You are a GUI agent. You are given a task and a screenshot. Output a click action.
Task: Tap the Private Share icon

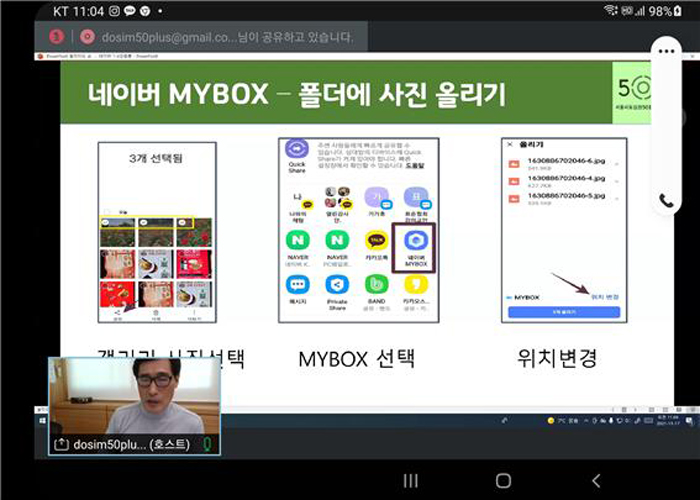[337, 285]
